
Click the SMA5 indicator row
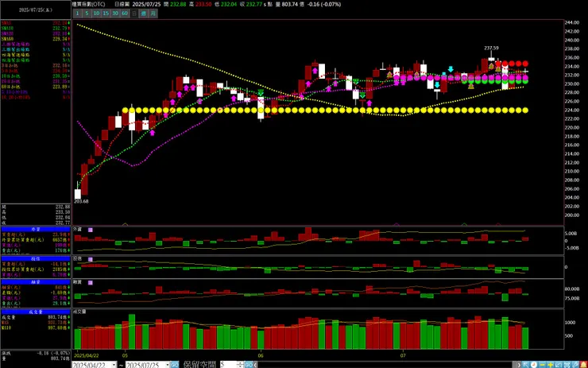(36, 23)
